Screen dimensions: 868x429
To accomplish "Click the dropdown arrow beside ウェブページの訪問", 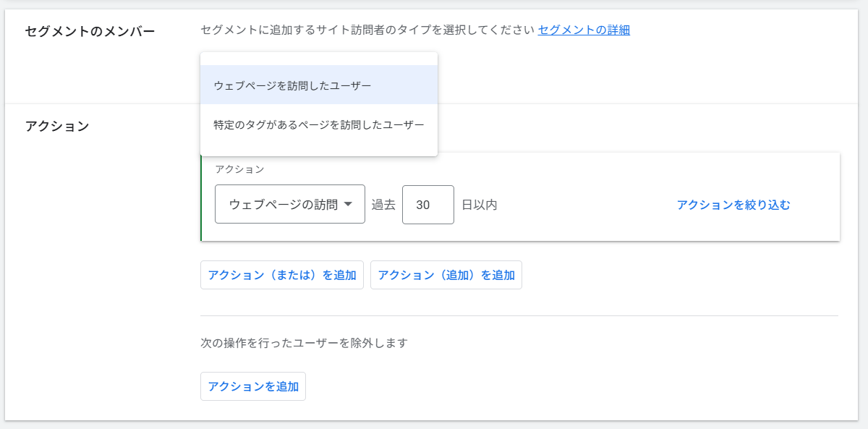I will [348, 205].
